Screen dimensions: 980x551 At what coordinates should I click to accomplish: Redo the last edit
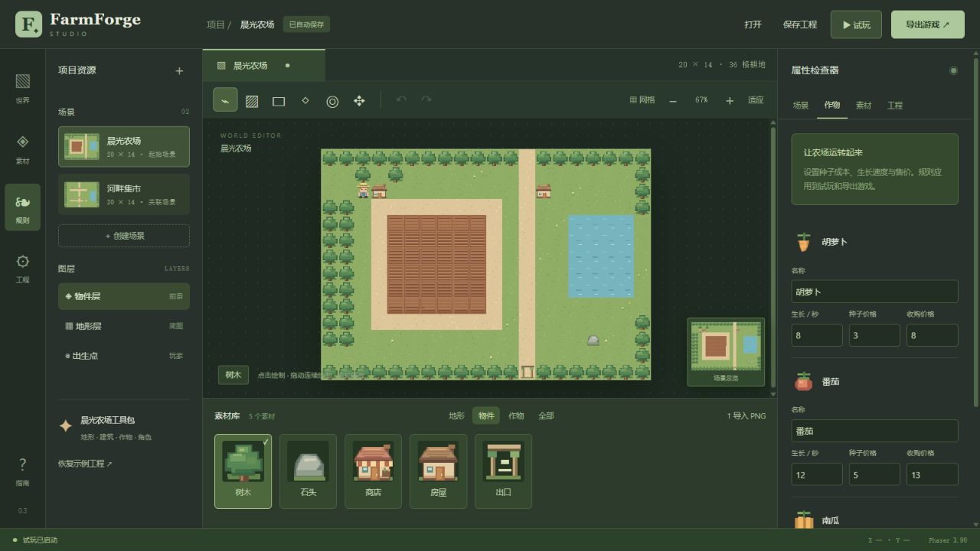[x=426, y=100]
